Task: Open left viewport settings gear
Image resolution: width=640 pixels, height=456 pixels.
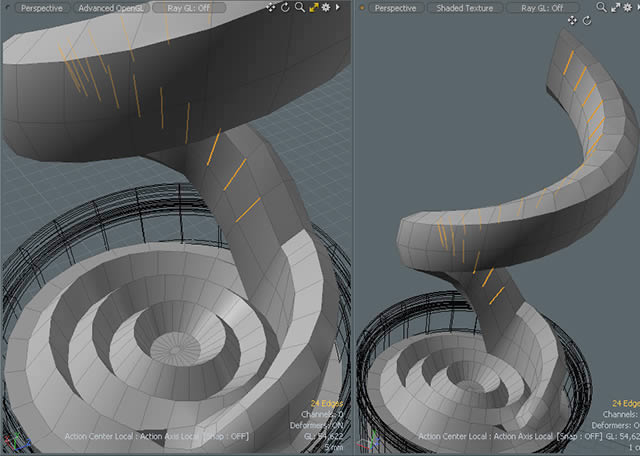Action: pos(325,7)
